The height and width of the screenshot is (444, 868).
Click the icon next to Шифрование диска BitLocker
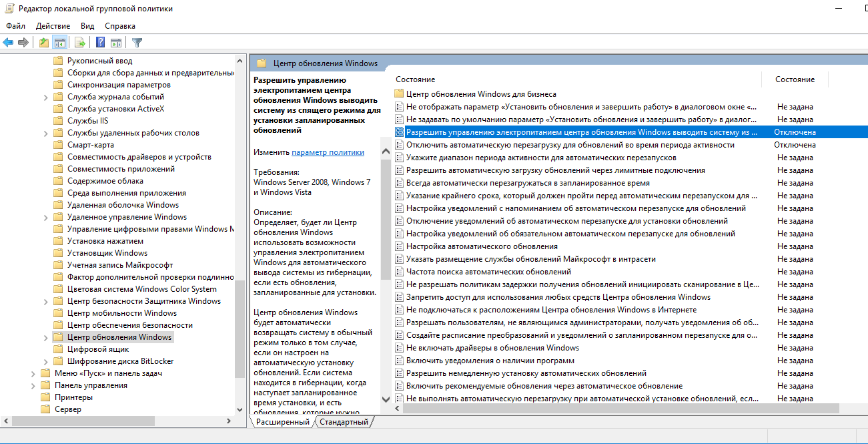[x=58, y=361]
